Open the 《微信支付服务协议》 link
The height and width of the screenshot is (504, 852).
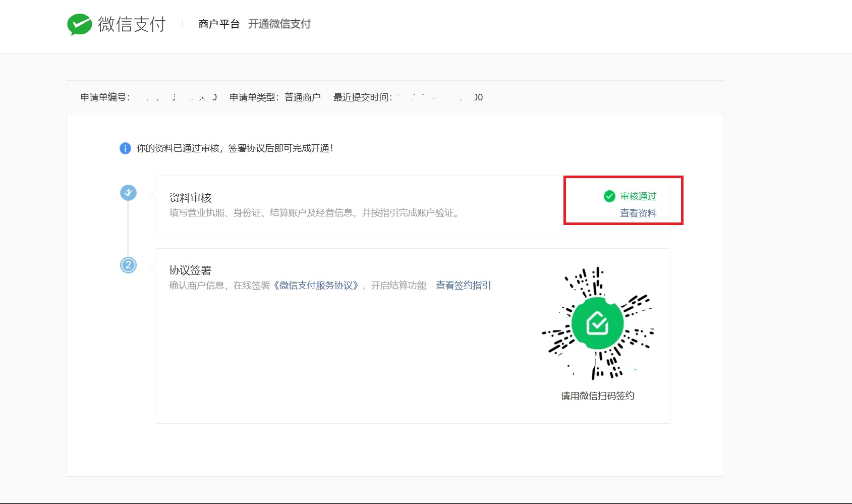click(316, 286)
